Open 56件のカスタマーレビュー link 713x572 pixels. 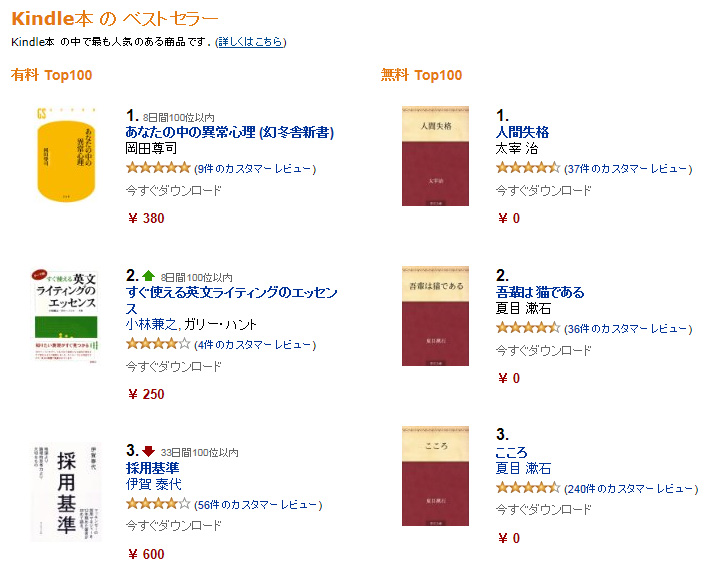[x=258, y=505]
